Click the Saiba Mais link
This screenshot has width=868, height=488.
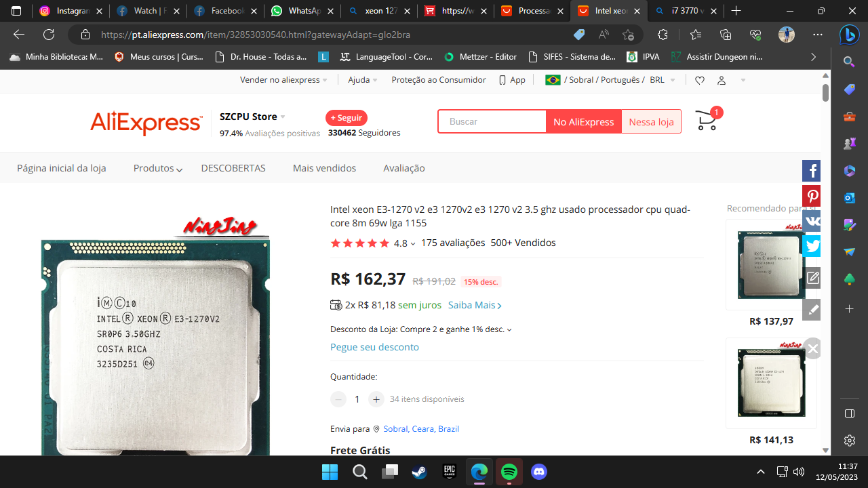click(x=475, y=306)
